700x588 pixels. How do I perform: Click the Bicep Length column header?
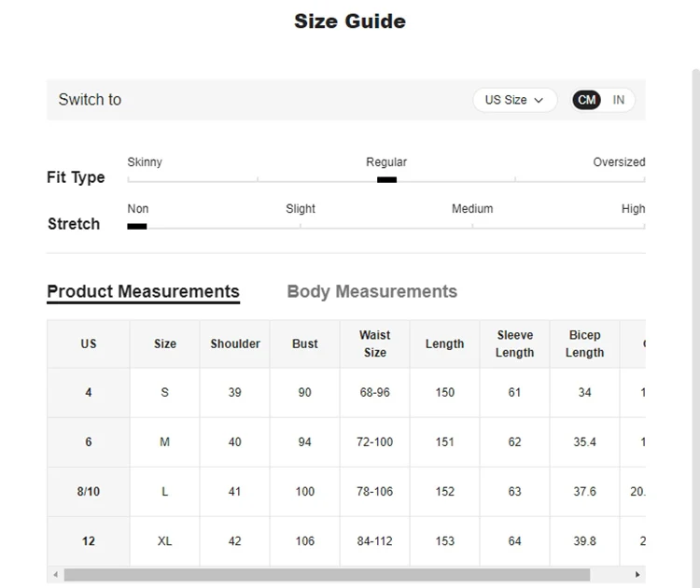(584, 343)
